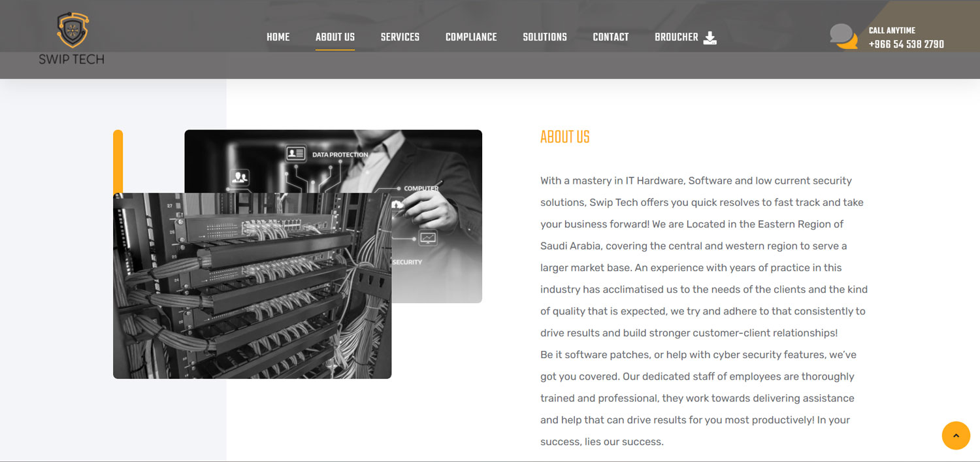Open the Contact page
Image resolution: width=980 pixels, height=462 pixels.
611,37
